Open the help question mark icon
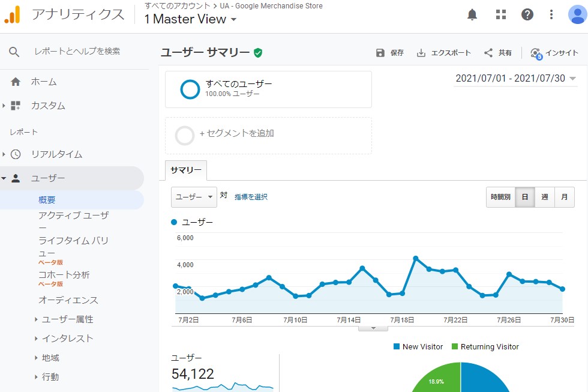The image size is (588, 392). (x=527, y=14)
